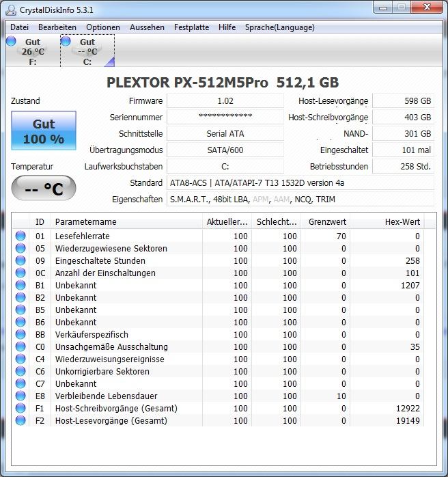Viewport: 448px width, 477px height.
Task: Select the Verbleibende Lebensdauer parameter name
Action: pos(107,396)
